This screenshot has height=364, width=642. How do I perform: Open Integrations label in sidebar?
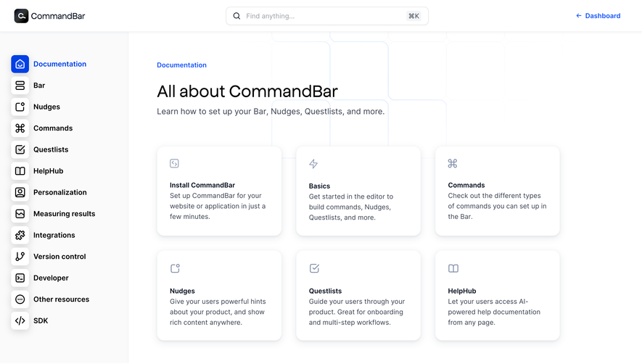point(54,235)
